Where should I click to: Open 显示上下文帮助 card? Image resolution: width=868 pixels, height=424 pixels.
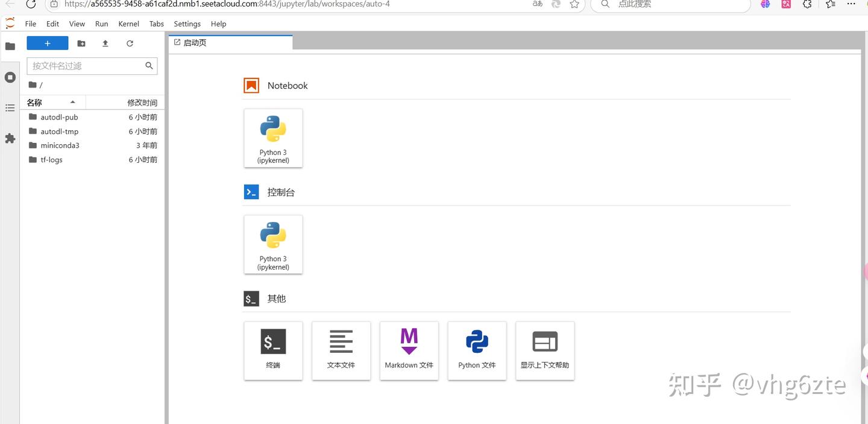(x=545, y=350)
